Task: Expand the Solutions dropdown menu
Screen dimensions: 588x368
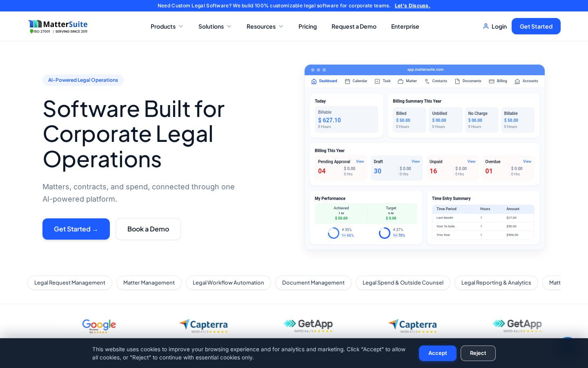Action: [x=215, y=27]
